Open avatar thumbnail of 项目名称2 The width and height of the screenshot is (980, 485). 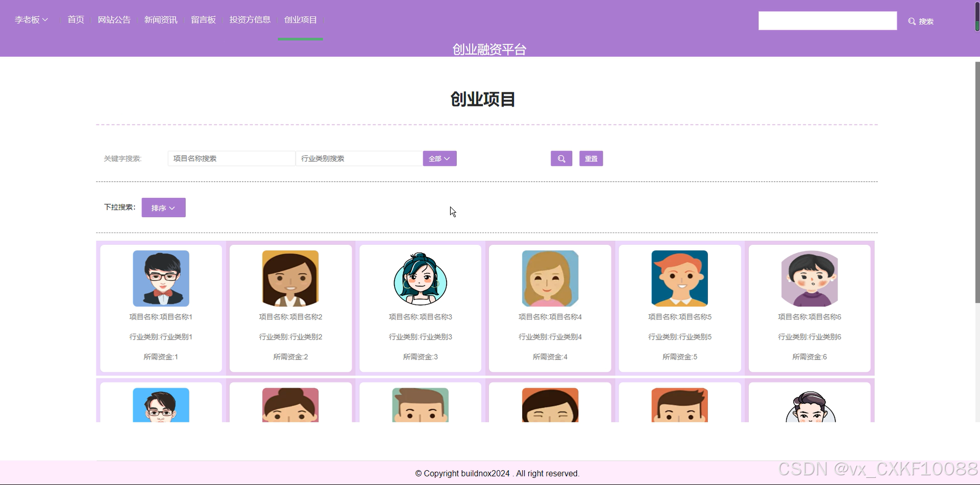[x=290, y=278]
